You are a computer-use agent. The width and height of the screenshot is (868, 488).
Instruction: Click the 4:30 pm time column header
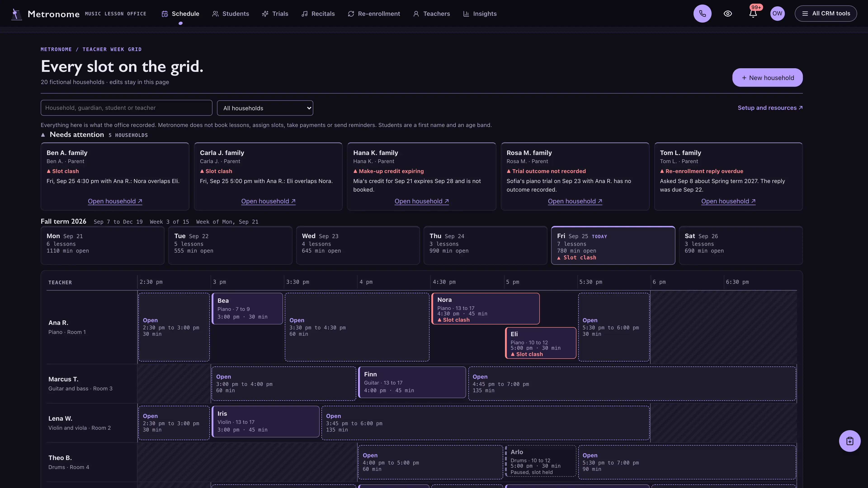(444, 282)
